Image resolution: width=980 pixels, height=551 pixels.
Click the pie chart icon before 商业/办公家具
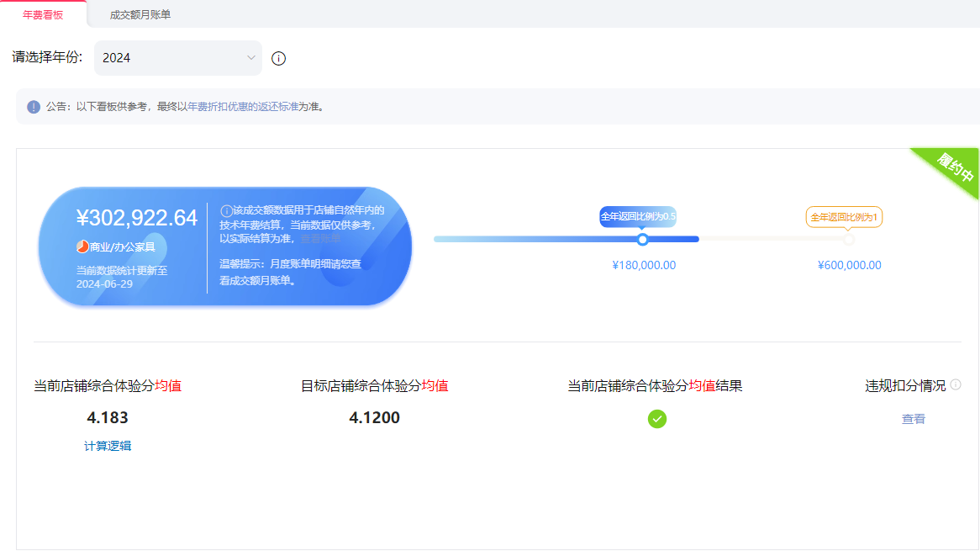pos(82,246)
